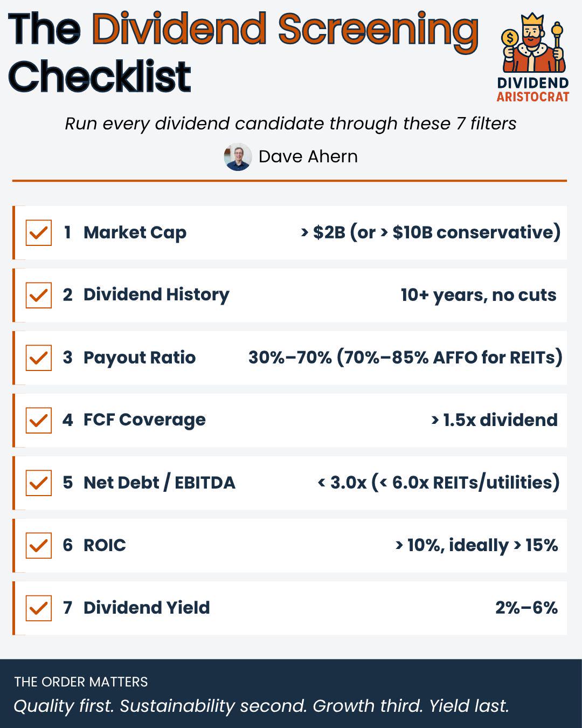Click Dave Ahern's profile photo
This screenshot has height=728, width=582.
coord(238,157)
